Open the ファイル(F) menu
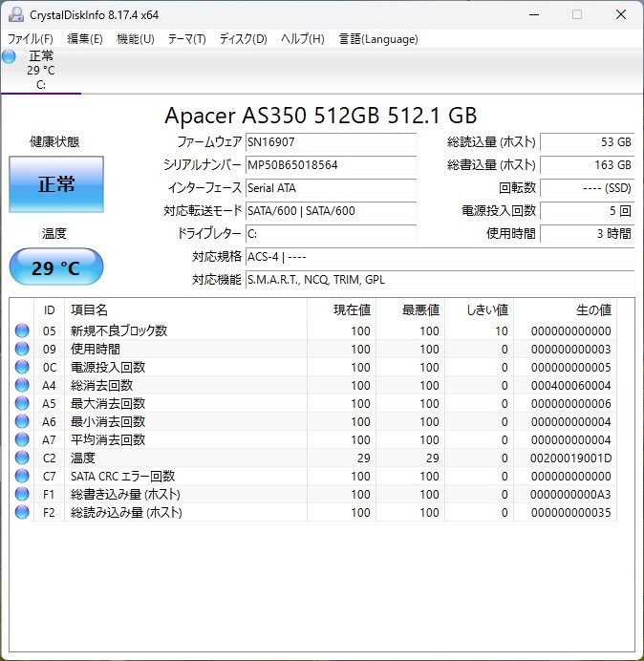 pyautogui.click(x=31, y=39)
